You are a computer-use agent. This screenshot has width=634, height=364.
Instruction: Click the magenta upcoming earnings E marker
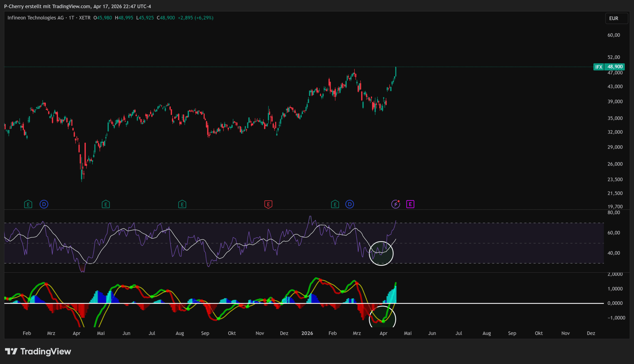pos(410,204)
